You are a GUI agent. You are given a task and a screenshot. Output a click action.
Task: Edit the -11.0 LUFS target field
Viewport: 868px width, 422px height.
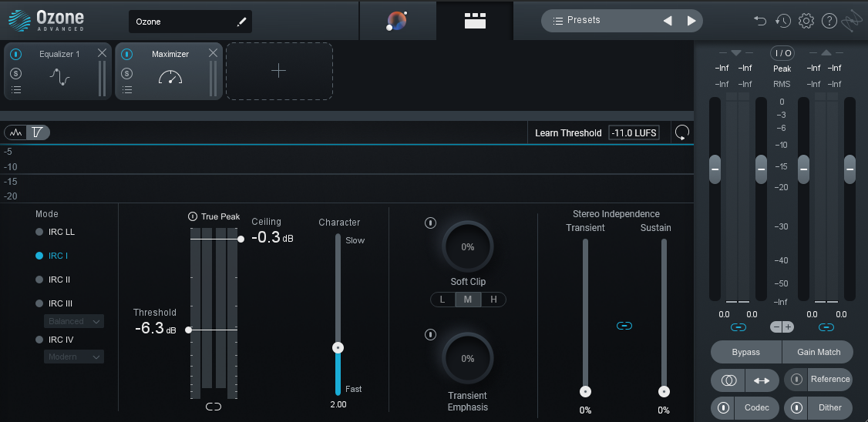tap(634, 132)
